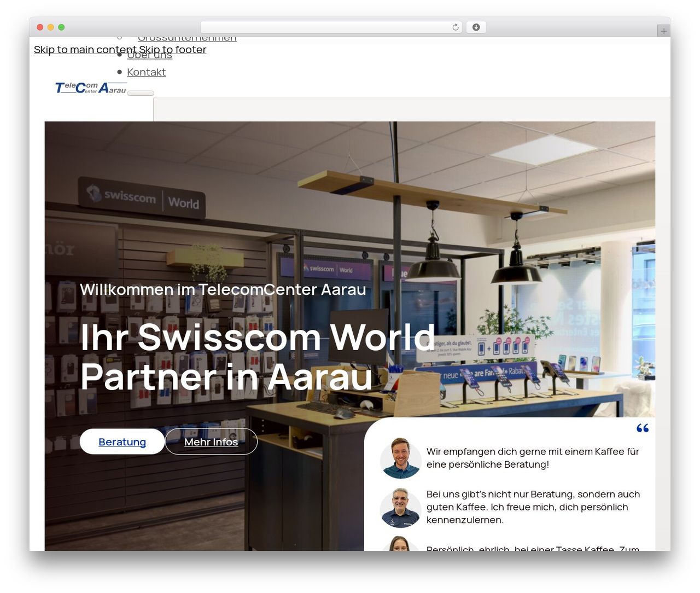
Task: Open the TeleCom Center Aarau logo
Action: click(x=91, y=88)
